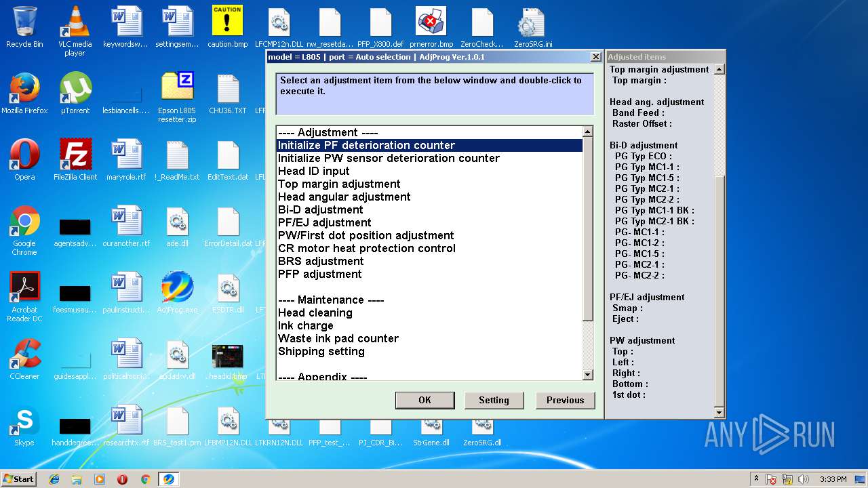Select Bi-D adjustment in list
The image size is (868, 488).
click(x=429, y=209)
